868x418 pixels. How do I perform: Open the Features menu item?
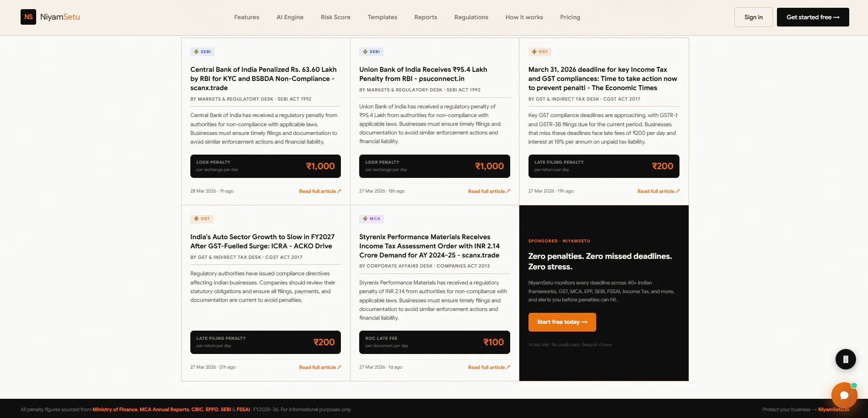click(x=247, y=17)
